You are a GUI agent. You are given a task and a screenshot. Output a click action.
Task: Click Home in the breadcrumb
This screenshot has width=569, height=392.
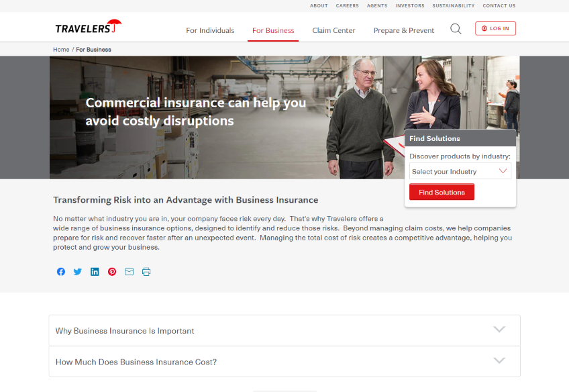(x=61, y=50)
